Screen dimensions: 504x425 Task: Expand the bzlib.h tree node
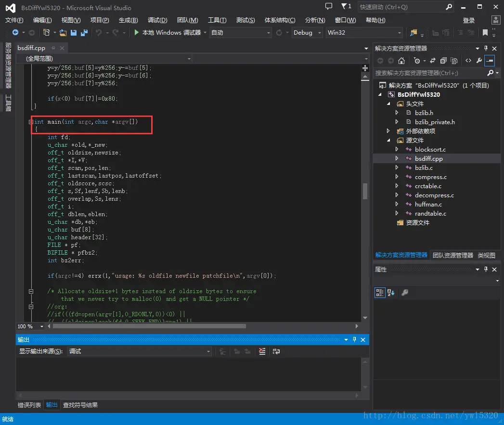tap(397, 113)
